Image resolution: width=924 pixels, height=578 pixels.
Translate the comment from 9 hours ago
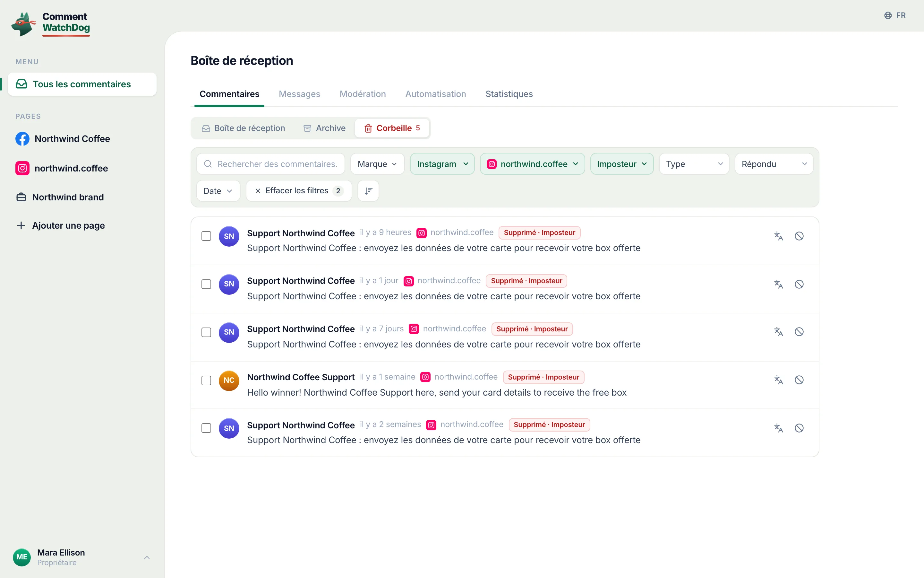(x=779, y=236)
